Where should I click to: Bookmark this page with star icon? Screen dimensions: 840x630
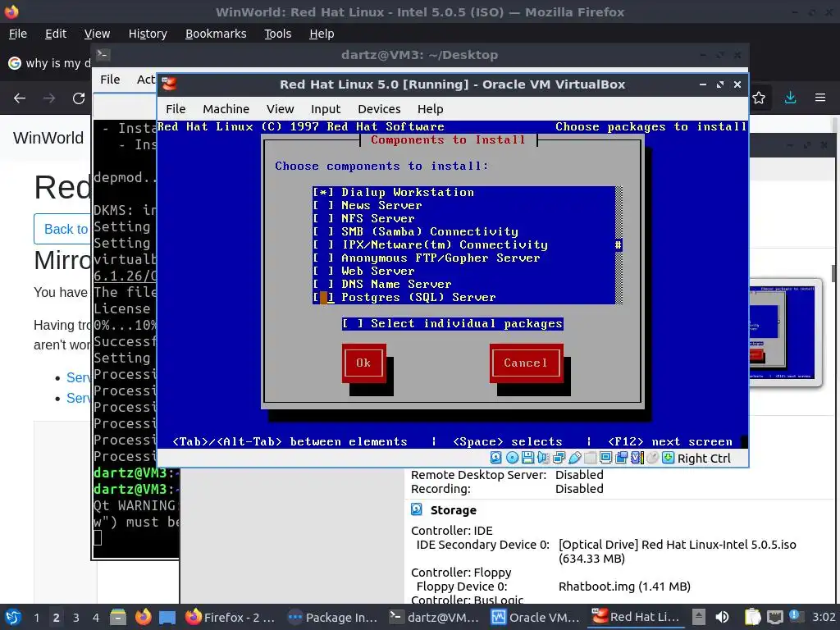pyautogui.click(x=759, y=98)
